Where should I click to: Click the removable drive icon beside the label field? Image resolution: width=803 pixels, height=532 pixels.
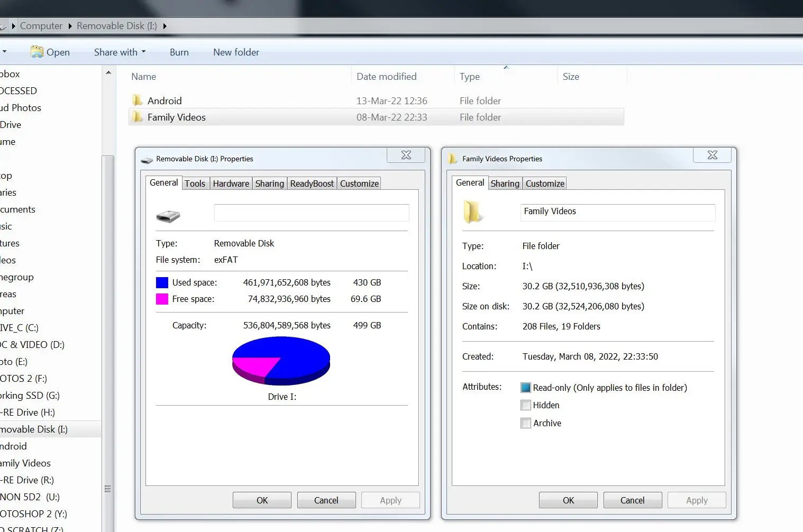point(168,215)
